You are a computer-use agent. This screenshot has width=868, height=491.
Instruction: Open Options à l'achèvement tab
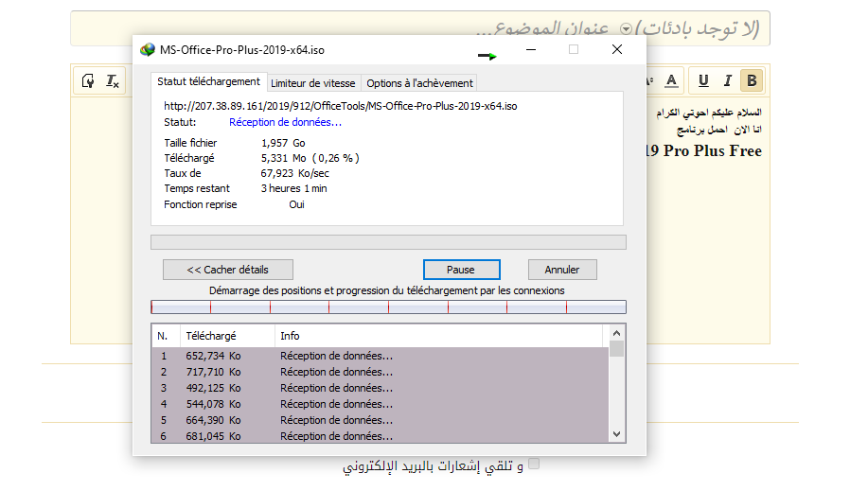(x=419, y=83)
